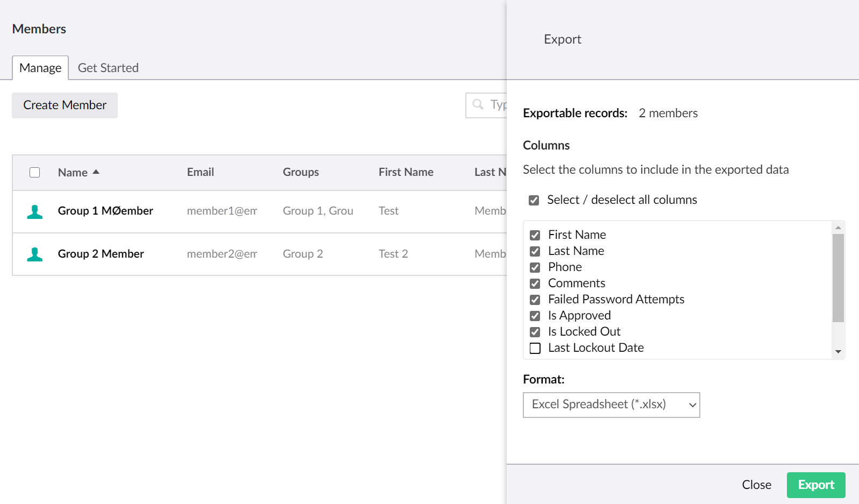Switch to the Manage tab
This screenshot has height=504, width=859.
pos(40,68)
